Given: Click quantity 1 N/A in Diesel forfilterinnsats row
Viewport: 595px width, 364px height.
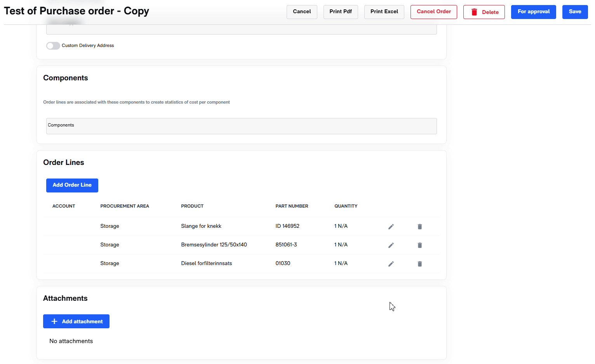Looking at the screenshot, I should click(341, 263).
